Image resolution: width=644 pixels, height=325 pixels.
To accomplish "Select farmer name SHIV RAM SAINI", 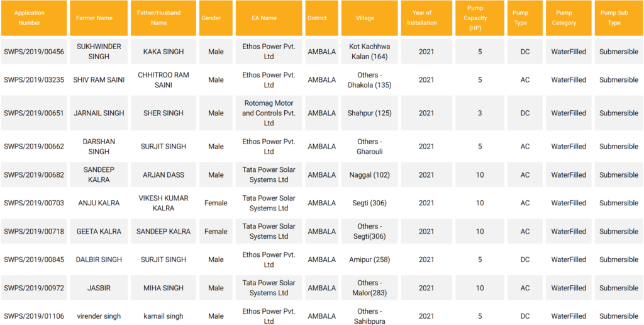I will [99, 80].
